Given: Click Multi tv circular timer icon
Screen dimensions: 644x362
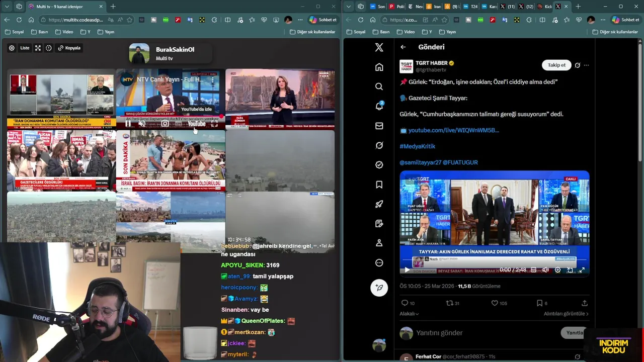Looking at the screenshot, I should click(49, 48).
